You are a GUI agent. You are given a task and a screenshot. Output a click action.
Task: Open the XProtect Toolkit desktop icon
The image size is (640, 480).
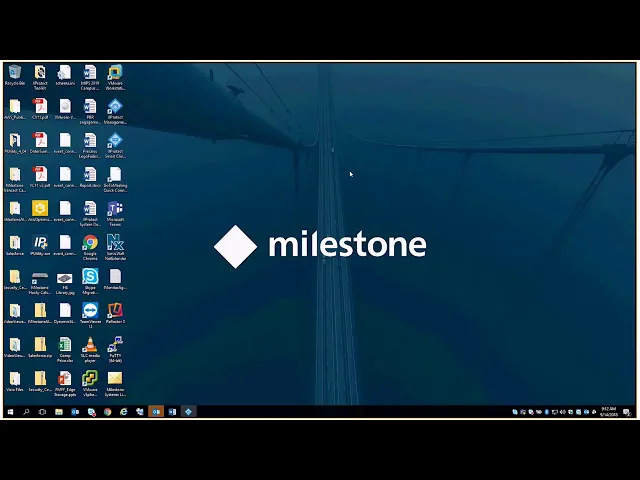coord(40,77)
